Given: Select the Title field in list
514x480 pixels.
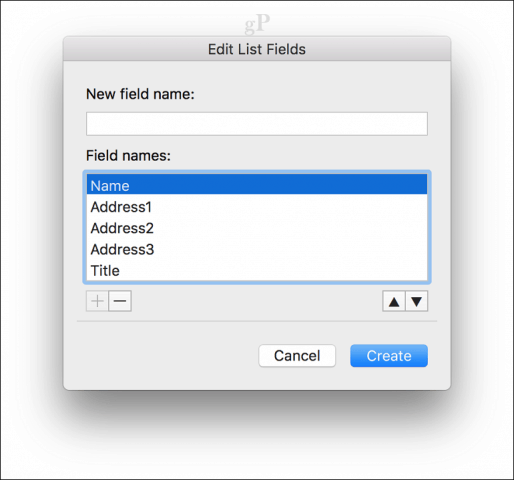Looking at the screenshot, I should (257, 270).
